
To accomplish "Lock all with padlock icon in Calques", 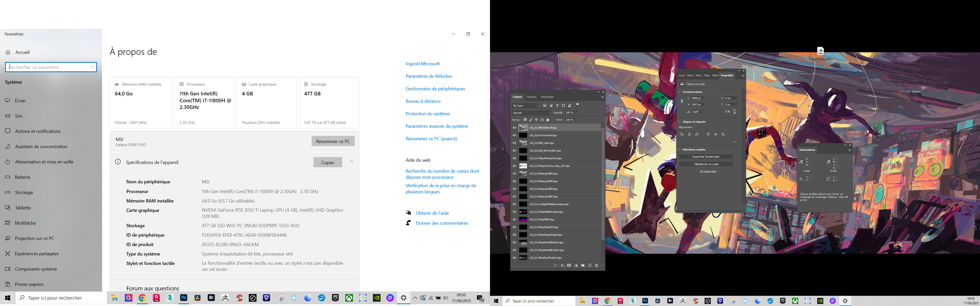I will tap(548, 120).
